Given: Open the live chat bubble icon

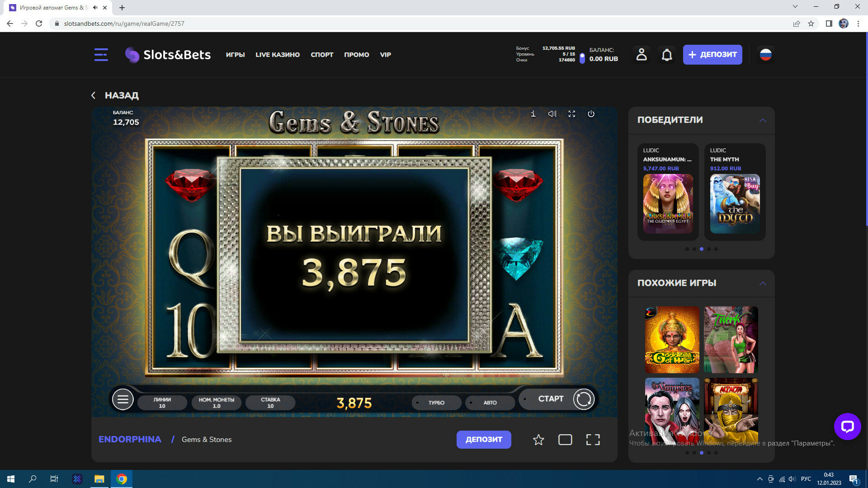Looking at the screenshot, I should pos(847,426).
